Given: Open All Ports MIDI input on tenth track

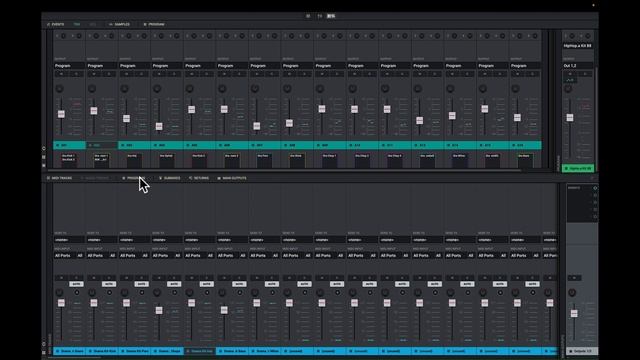Looking at the screenshot, I should coord(357,256).
